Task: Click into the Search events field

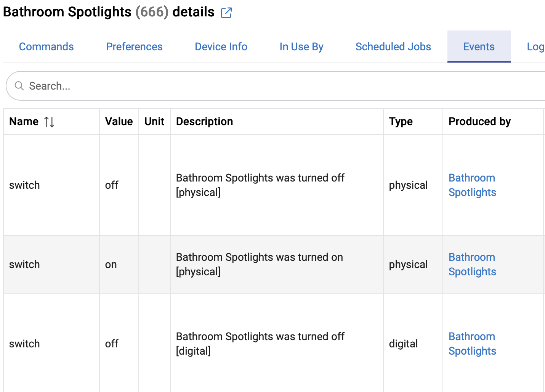Action: pyautogui.click(x=267, y=86)
